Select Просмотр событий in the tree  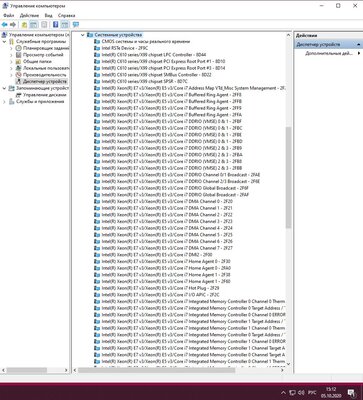[x=43, y=55]
